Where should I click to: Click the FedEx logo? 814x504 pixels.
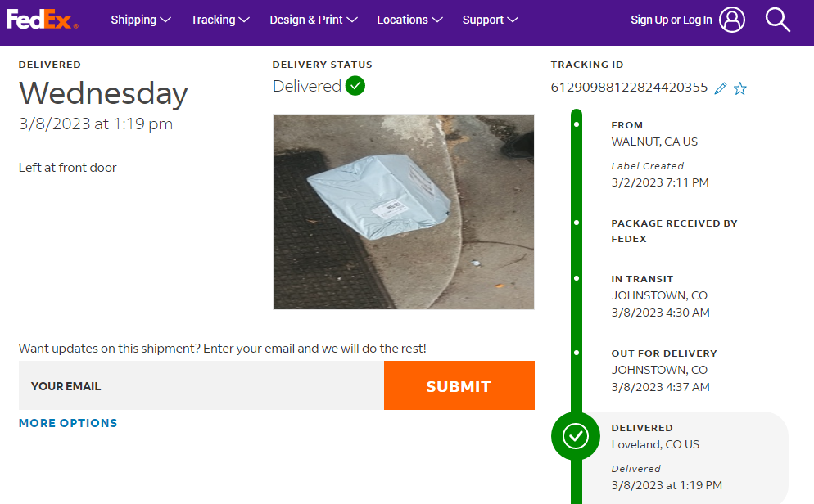click(42, 19)
